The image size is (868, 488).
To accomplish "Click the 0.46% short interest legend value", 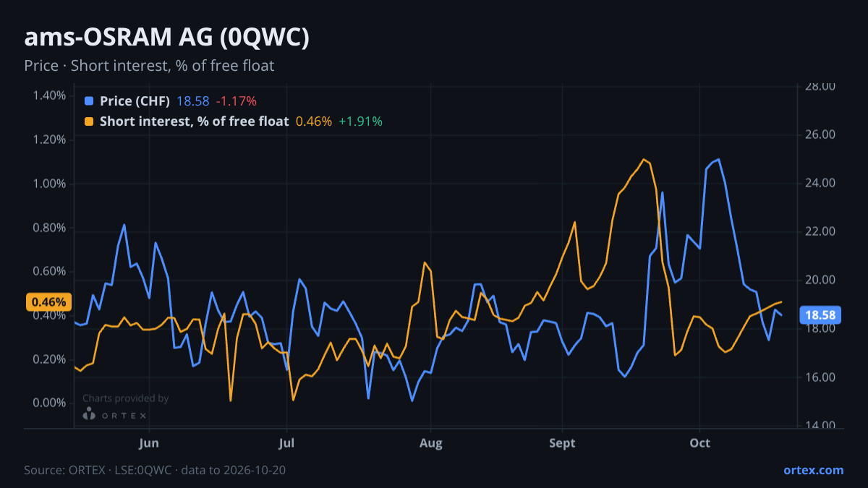I will coord(314,121).
